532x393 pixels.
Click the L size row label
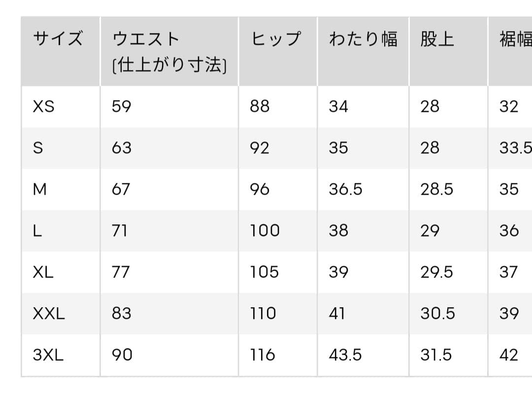tap(37, 231)
